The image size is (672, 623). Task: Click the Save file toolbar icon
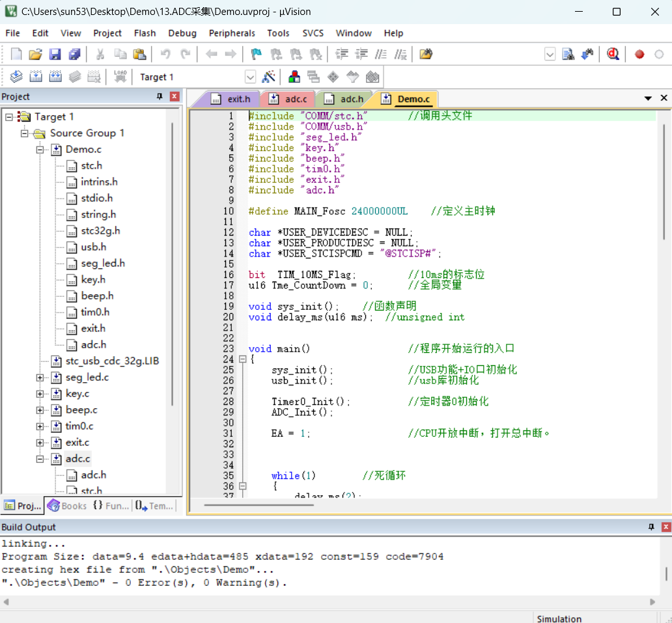(x=55, y=55)
